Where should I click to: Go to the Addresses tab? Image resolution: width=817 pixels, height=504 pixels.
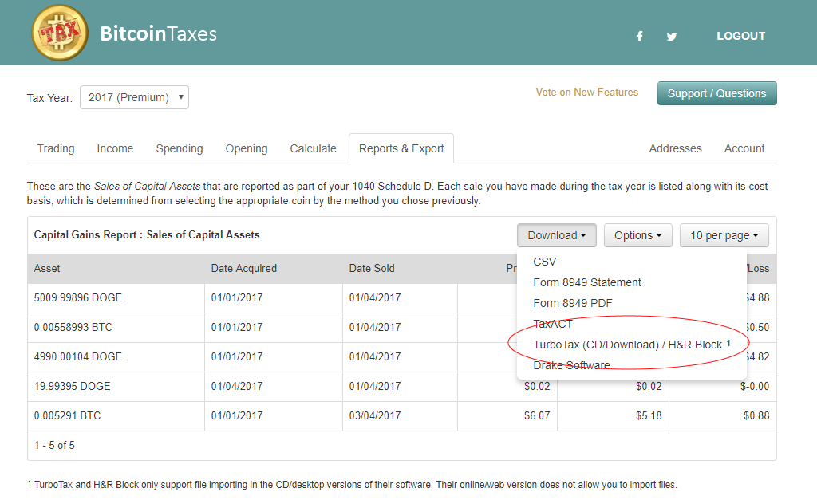point(675,148)
